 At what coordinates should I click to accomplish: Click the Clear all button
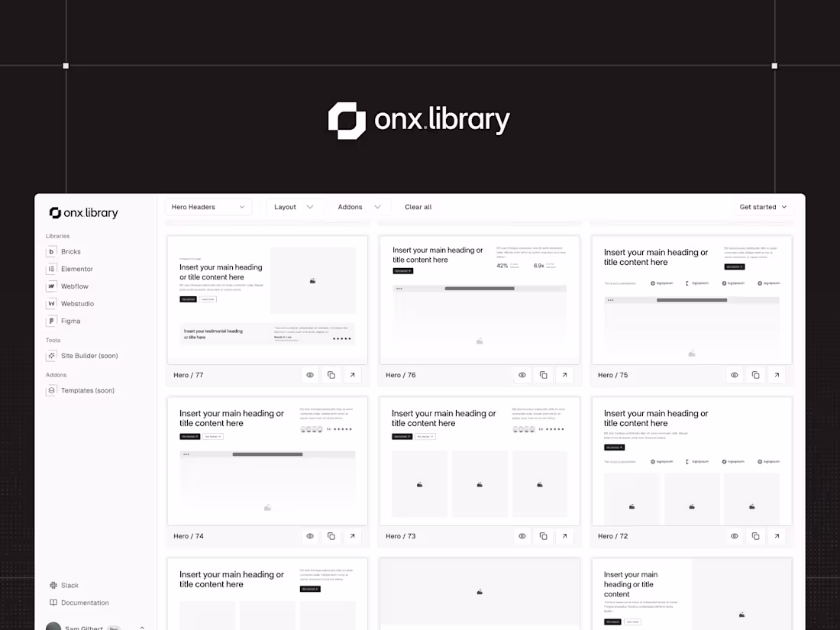pyautogui.click(x=418, y=206)
